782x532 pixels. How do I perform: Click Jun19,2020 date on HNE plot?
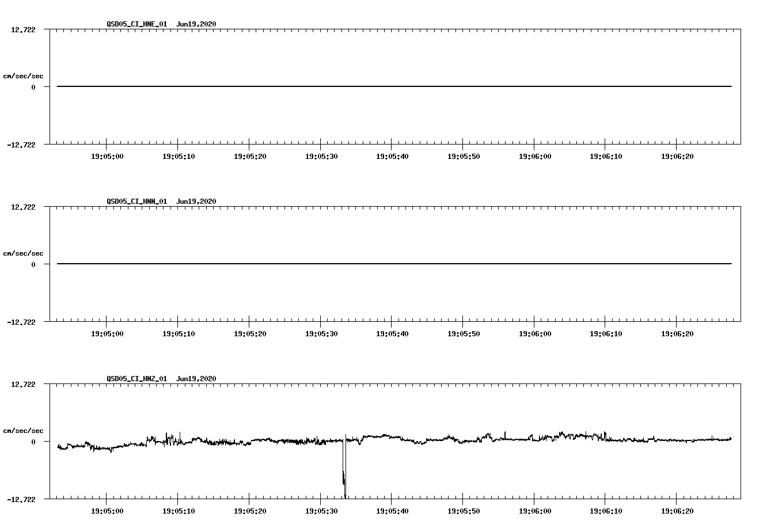[x=196, y=24]
